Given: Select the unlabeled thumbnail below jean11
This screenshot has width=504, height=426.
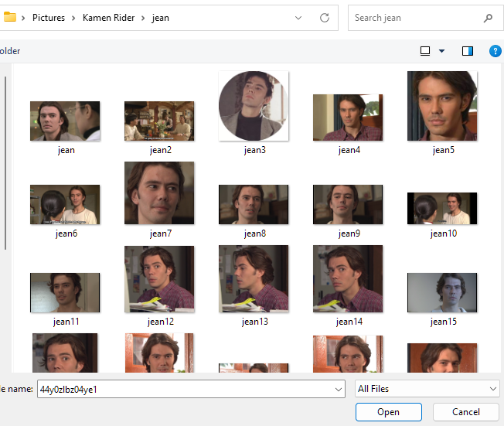Looking at the screenshot, I should coord(65,353).
